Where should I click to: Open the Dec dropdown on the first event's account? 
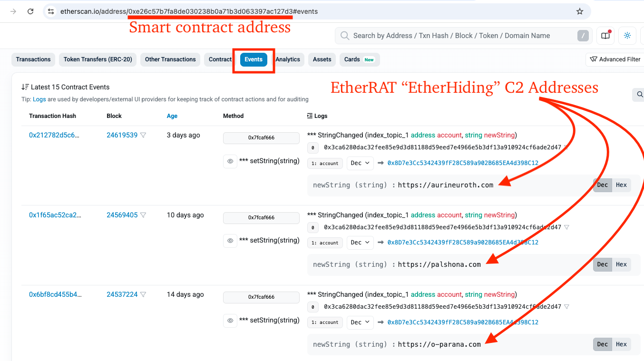tap(360, 163)
